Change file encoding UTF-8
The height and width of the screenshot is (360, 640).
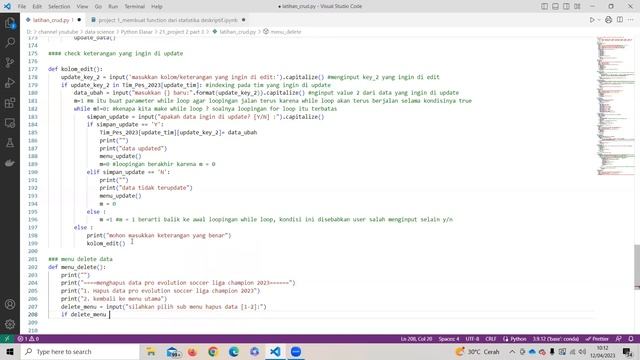pyautogui.click(x=472, y=339)
